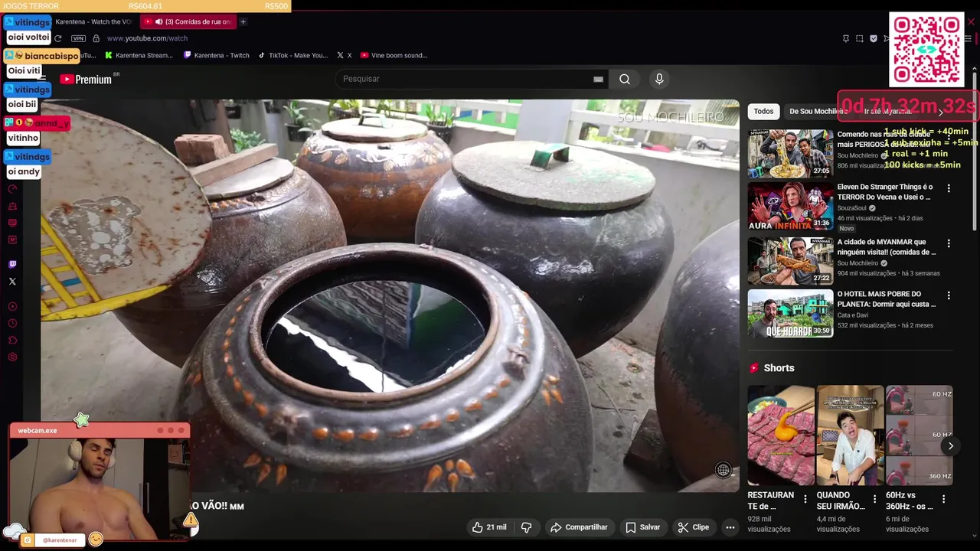Click the YouTube search magnifier button
The image size is (980, 551).
[x=625, y=79]
